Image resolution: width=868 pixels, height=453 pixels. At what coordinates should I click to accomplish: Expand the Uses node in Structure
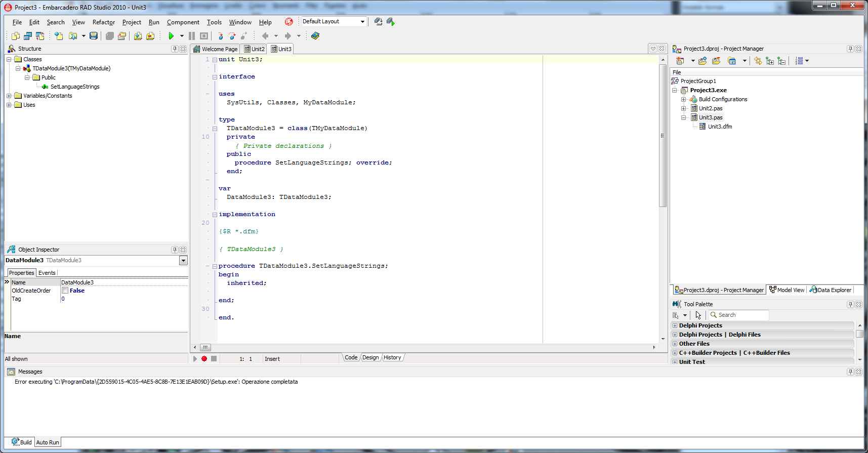click(x=9, y=105)
